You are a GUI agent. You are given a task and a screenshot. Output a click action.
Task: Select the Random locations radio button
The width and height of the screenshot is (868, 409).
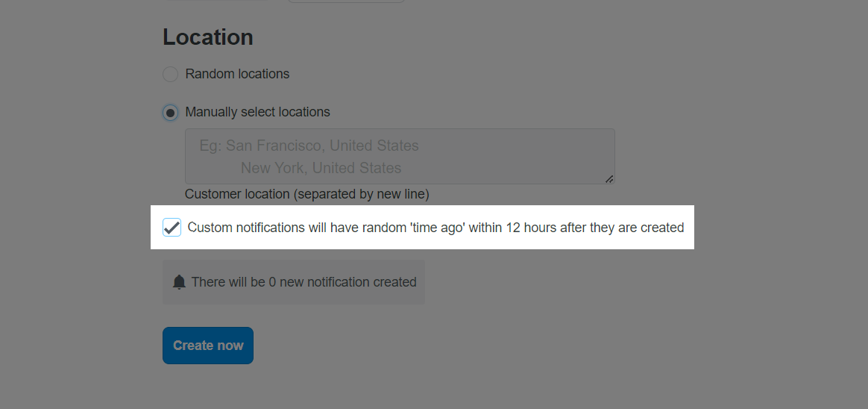click(170, 74)
